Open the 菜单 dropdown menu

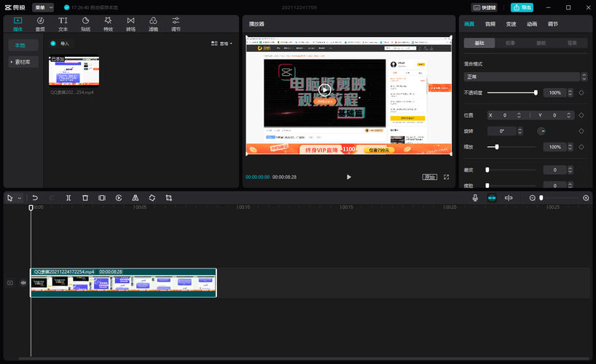(x=43, y=7)
